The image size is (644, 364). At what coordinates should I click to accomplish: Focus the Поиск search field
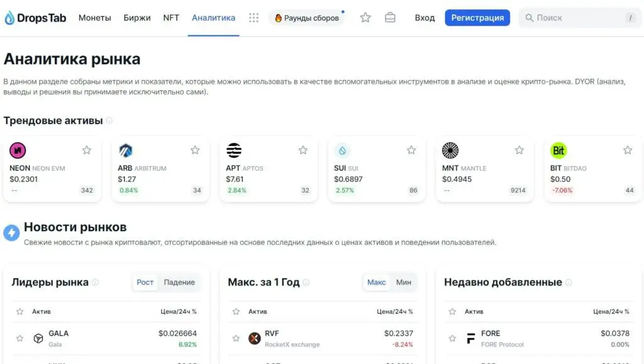580,18
